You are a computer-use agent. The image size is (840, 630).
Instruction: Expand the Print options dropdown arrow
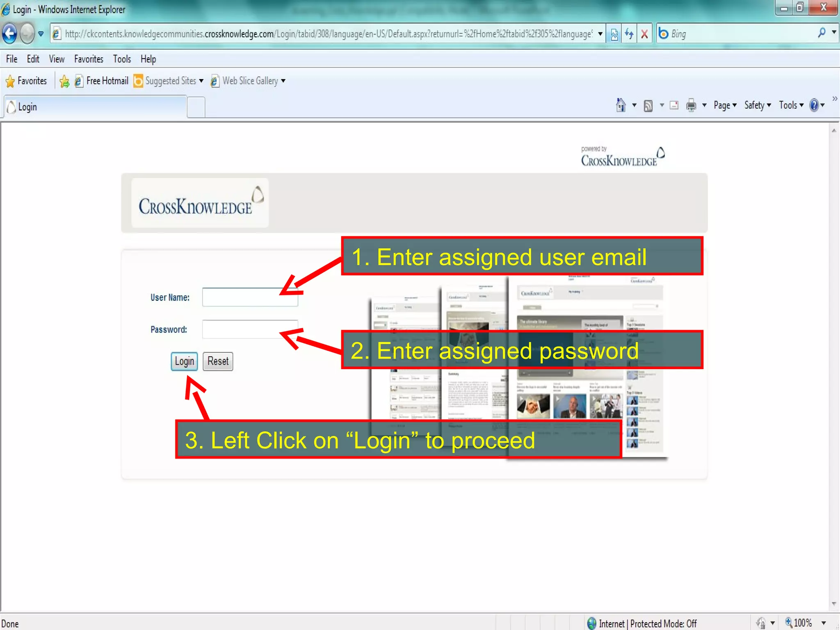(704, 105)
